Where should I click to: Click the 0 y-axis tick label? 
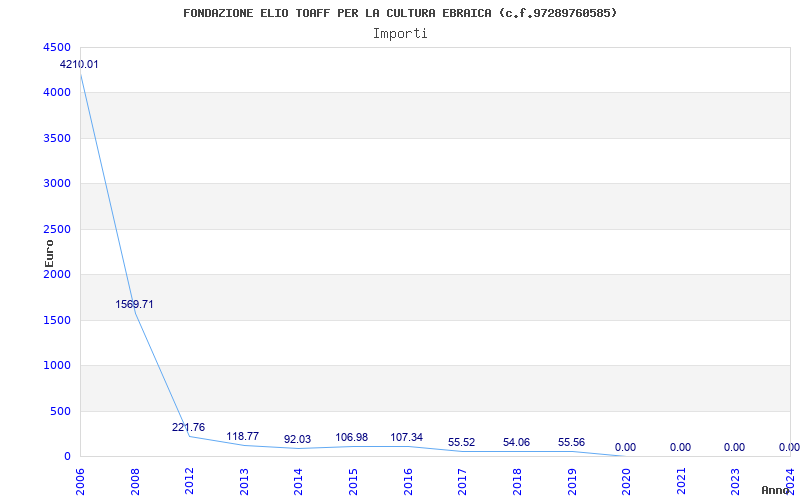(67, 457)
